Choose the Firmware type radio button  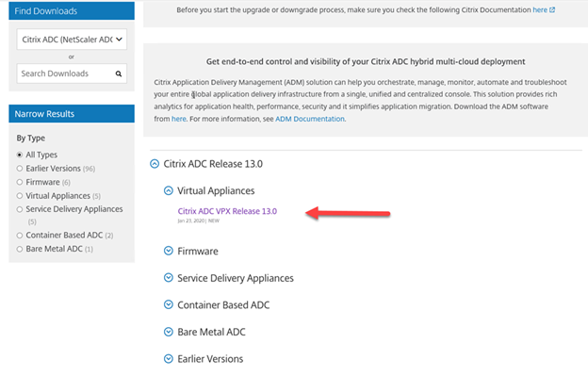[20, 182]
